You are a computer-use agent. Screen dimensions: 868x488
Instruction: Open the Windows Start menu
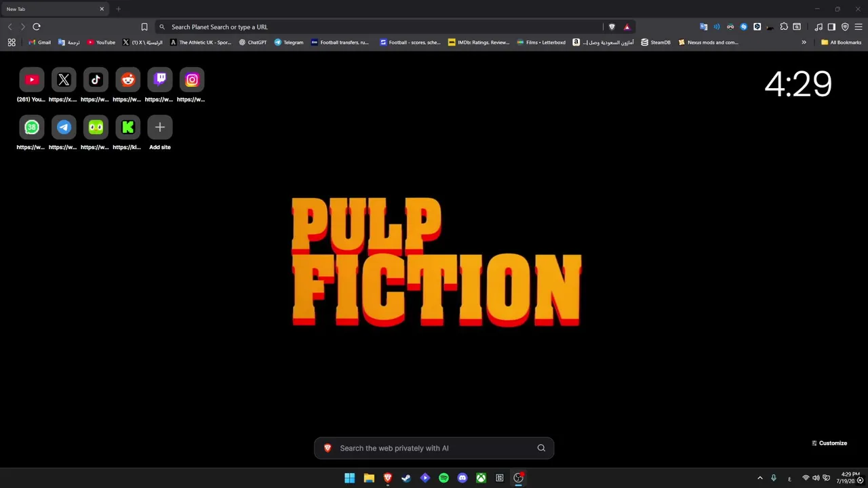pyautogui.click(x=349, y=478)
